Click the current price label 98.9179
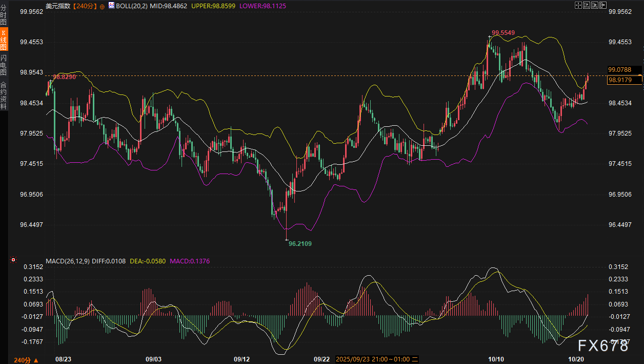Viewport: 644px width, 364px height. click(x=619, y=80)
